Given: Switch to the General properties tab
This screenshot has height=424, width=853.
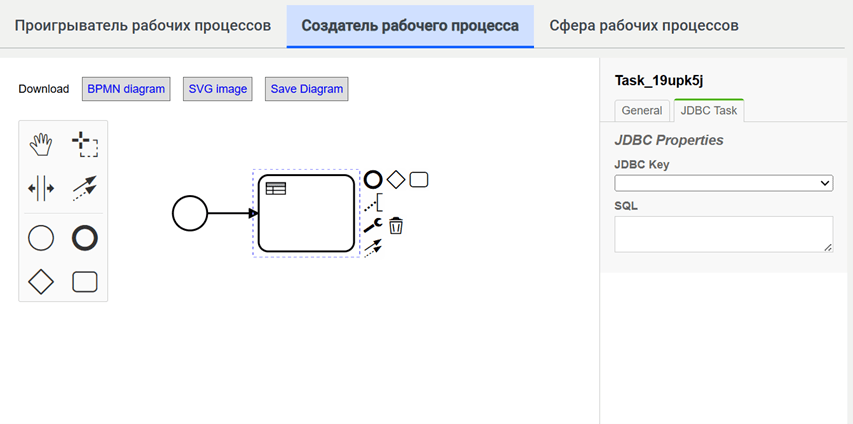Looking at the screenshot, I should point(642,110).
